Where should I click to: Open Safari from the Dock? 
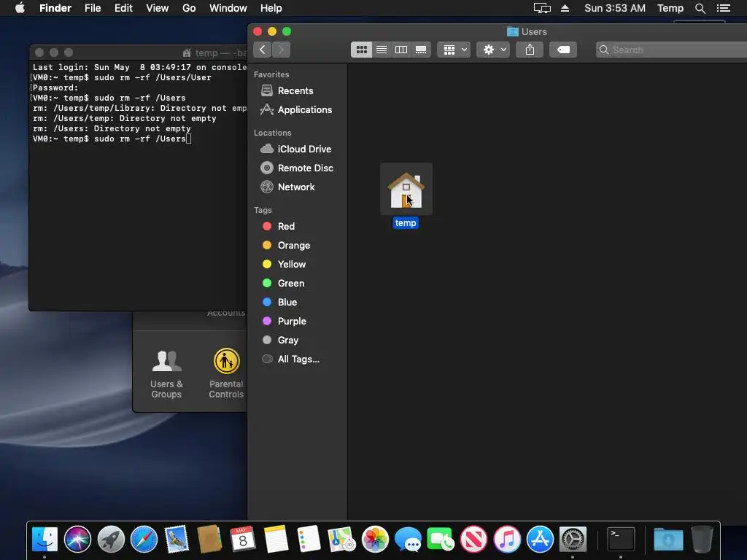144,540
